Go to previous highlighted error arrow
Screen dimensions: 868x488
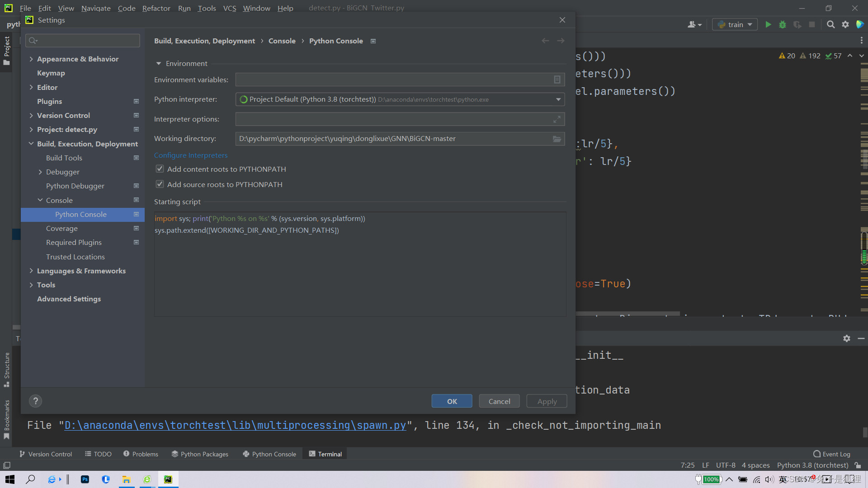(x=850, y=56)
